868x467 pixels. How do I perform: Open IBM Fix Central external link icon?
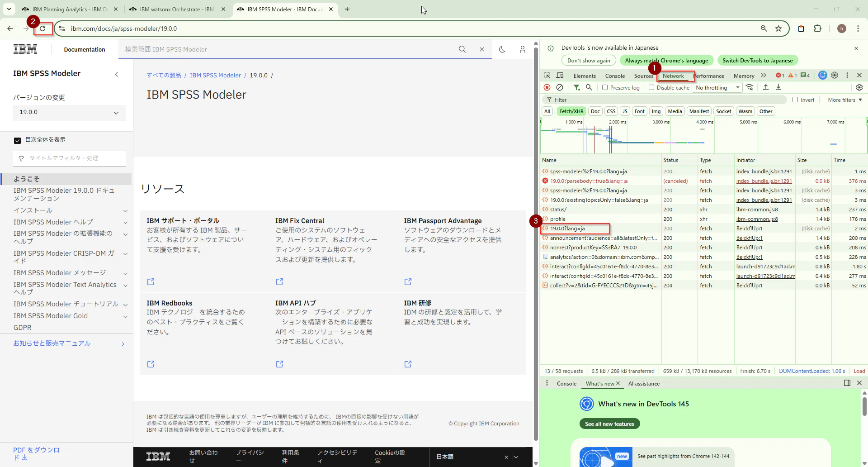coord(280,282)
